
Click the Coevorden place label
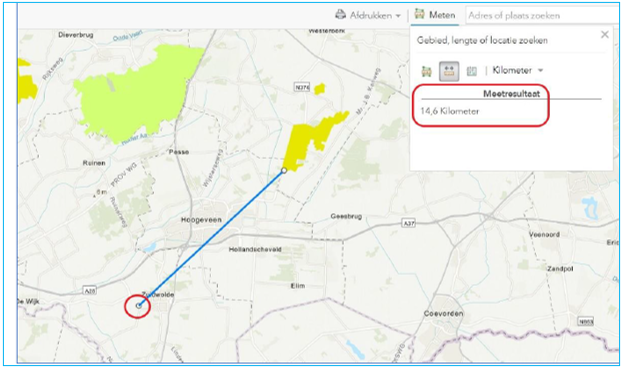click(443, 313)
